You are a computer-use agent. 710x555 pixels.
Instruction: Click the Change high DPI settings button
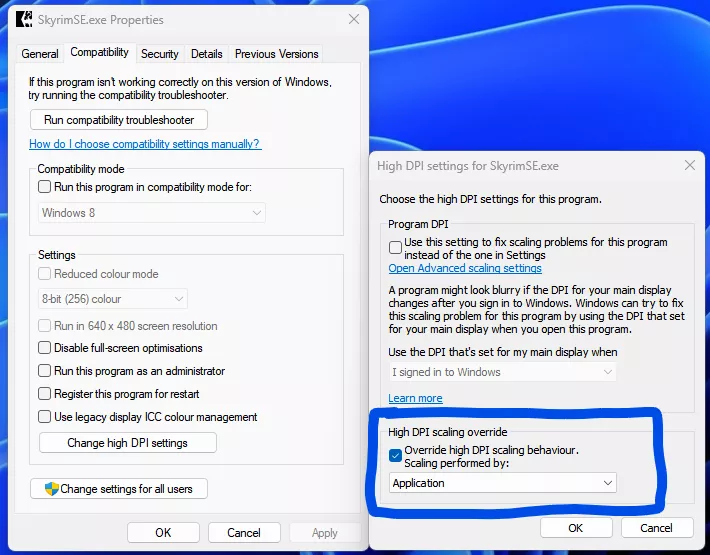128,443
